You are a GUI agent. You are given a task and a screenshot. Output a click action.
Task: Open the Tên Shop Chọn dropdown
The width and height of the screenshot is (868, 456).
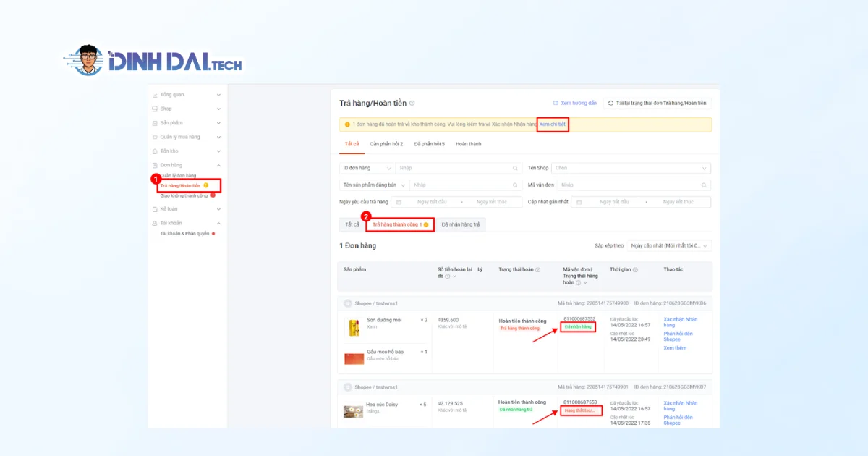tap(631, 168)
